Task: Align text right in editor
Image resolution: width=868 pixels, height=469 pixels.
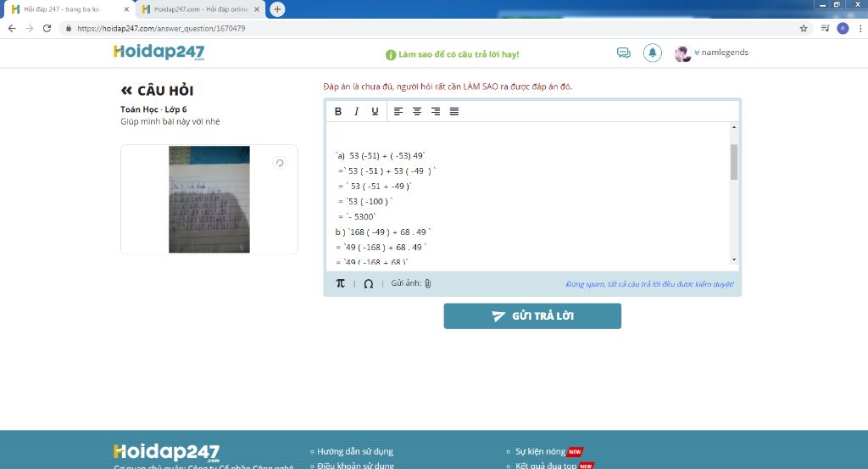Action: (436, 111)
